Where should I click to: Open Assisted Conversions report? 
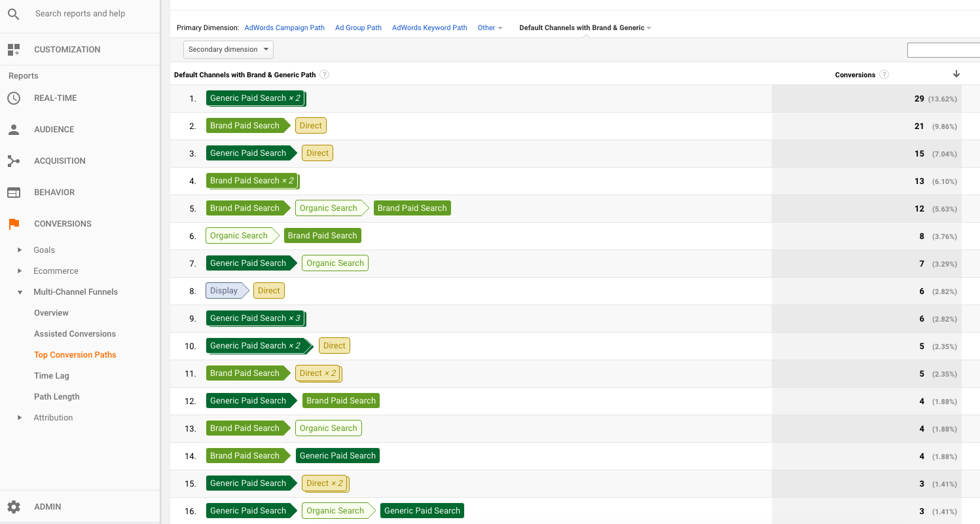[x=75, y=334]
